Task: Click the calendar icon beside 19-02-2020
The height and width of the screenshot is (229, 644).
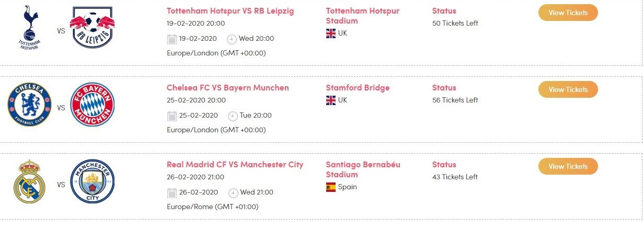Action: 171,39
